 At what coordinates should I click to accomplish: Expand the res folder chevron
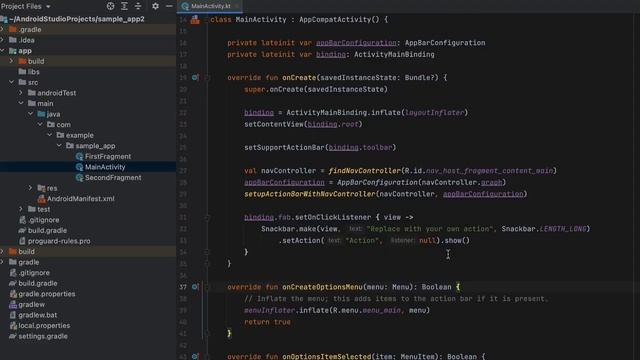(31, 188)
